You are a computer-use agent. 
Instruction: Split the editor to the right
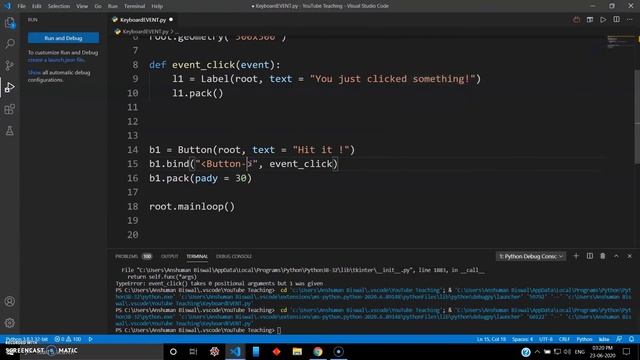click(x=616, y=20)
